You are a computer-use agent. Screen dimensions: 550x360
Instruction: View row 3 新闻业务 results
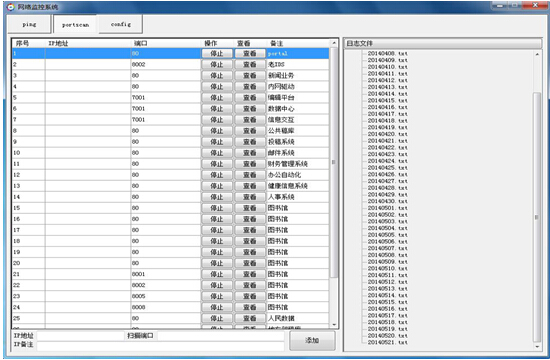(250, 75)
